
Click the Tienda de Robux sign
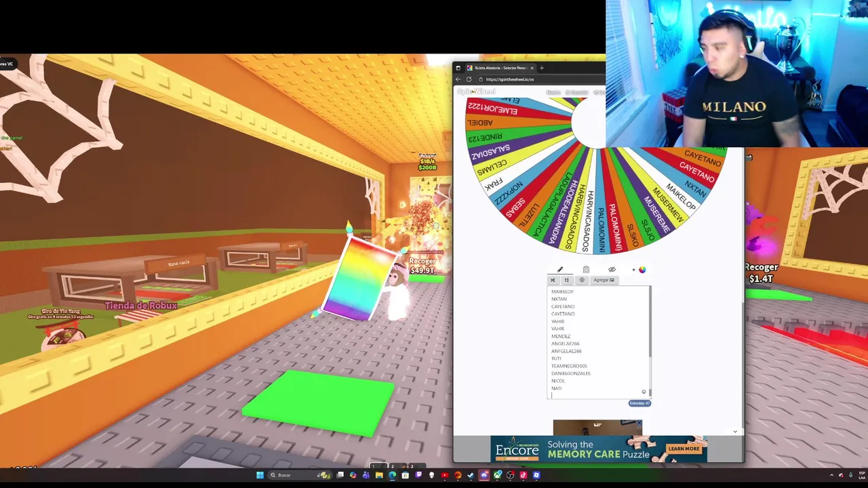point(141,306)
